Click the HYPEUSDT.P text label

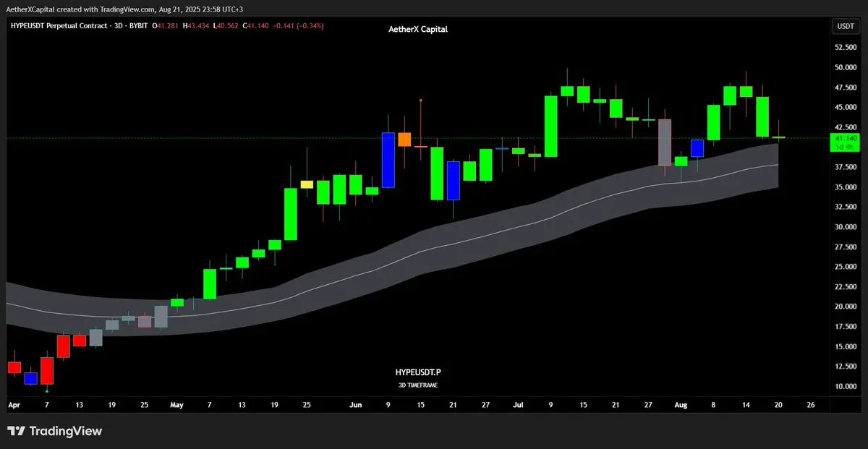coord(418,372)
